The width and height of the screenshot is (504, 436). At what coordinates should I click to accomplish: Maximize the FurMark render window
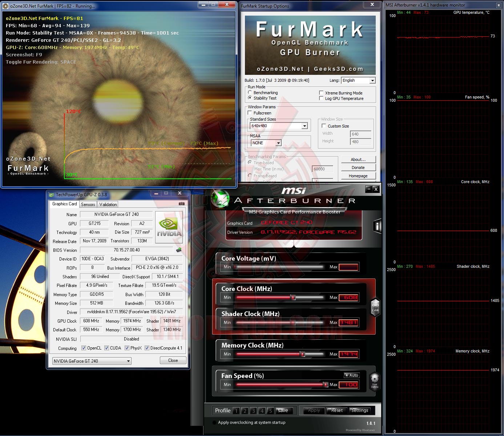[x=213, y=5]
